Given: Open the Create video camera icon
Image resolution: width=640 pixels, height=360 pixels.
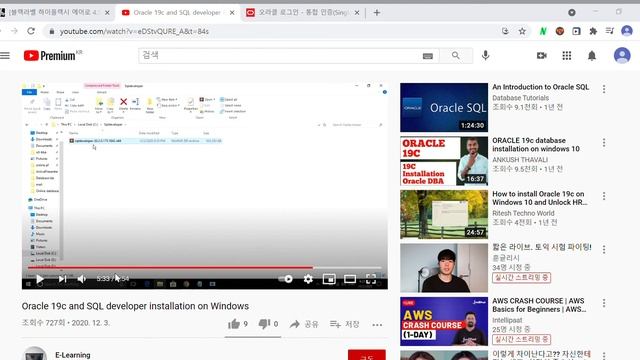Looking at the screenshot, I should coord(542,56).
